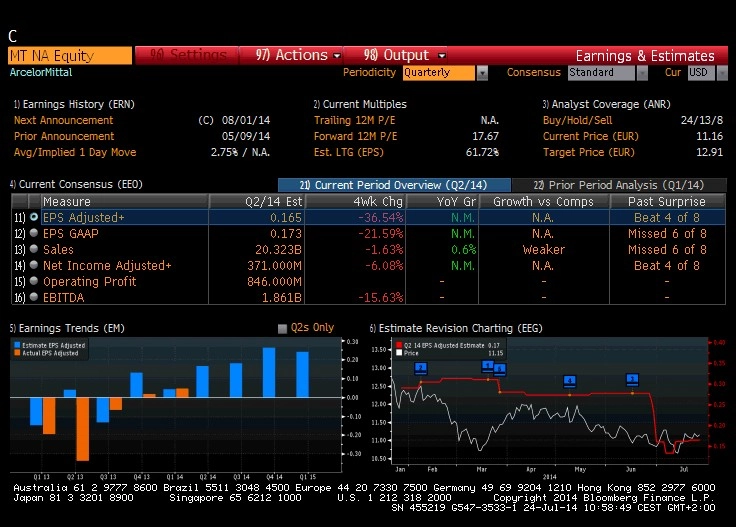Screen dimensions: 736x527
Task: Select the Sales radio button
Action: (34, 249)
